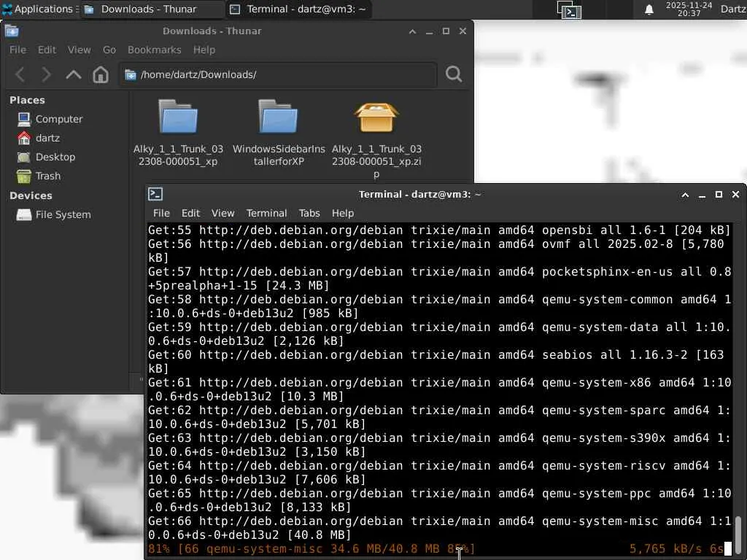
Task: Open Desktop in Places sidebar
Action: pyautogui.click(x=46, y=157)
